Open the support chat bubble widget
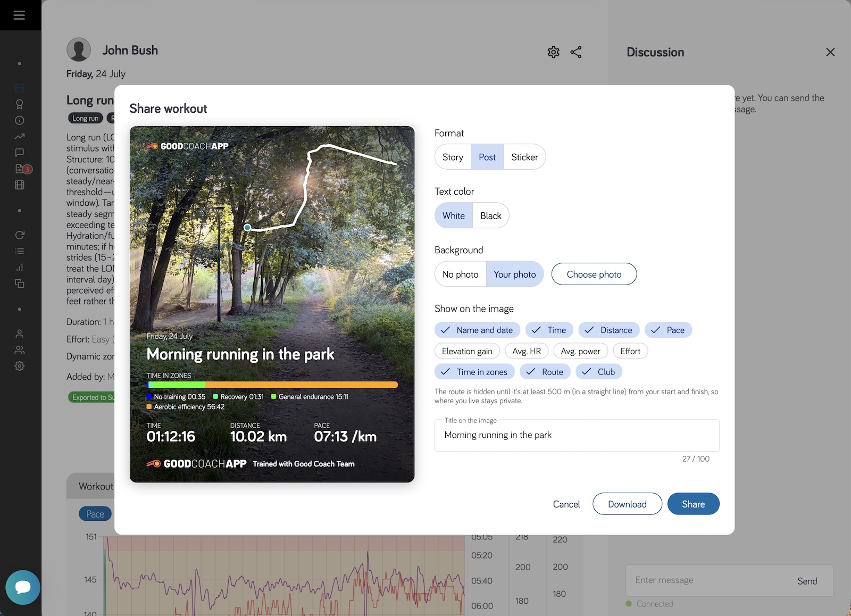The image size is (851, 616). pos(23,587)
